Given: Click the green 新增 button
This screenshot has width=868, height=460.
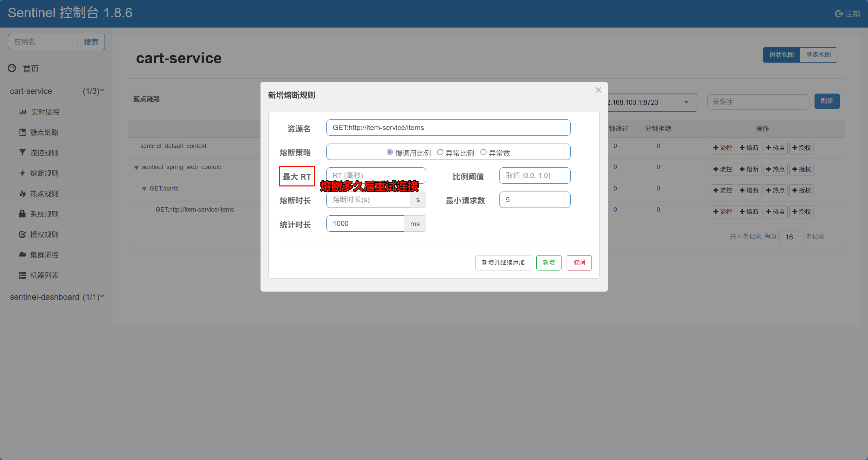Looking at the screenshot, I should (x=549, y=263).
